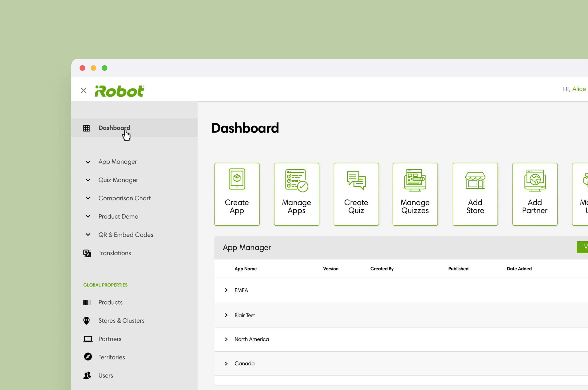The width and height of the screenshot is (588, 390).
Task: Select Dashboard in the sidebar menu
Action: (114, 128)
